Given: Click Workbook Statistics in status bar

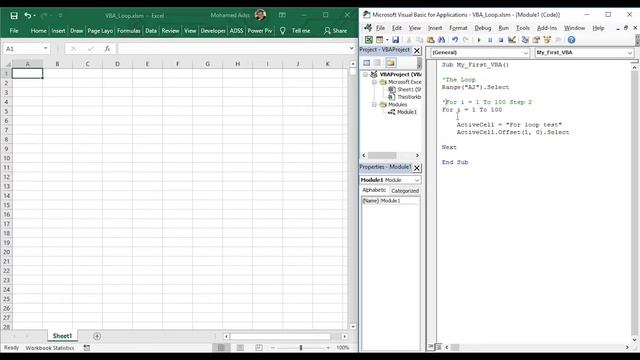Looking at the screenshot, I should coord(50,348).
